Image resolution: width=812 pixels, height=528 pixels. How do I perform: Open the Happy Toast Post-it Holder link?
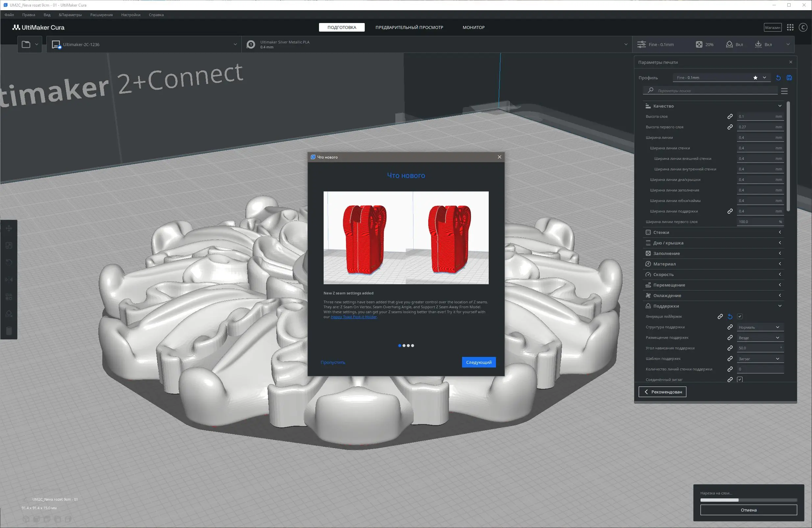point(354,317)
